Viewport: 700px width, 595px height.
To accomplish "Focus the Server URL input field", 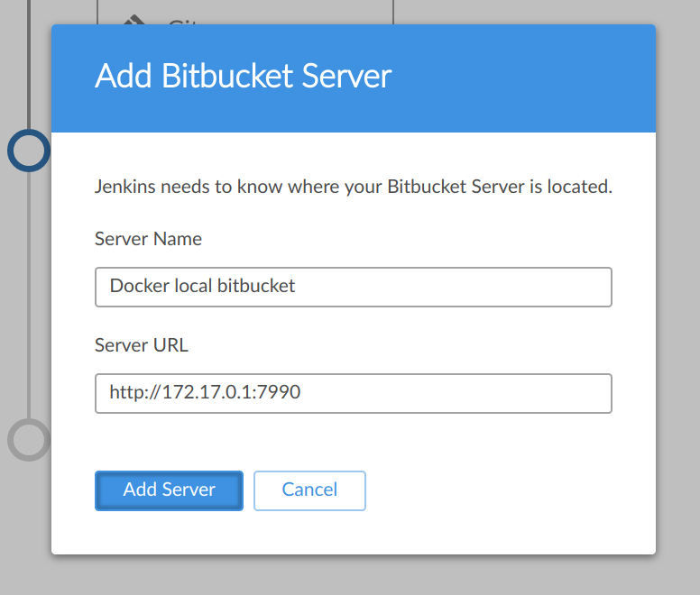I will [353, 393].
